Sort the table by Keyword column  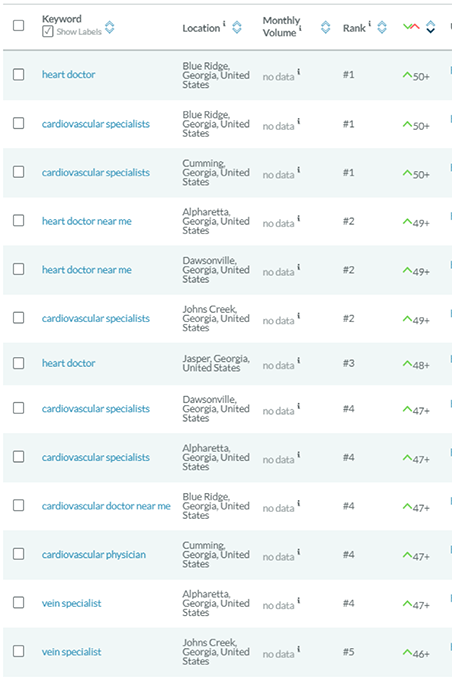(x=110, y=27)
